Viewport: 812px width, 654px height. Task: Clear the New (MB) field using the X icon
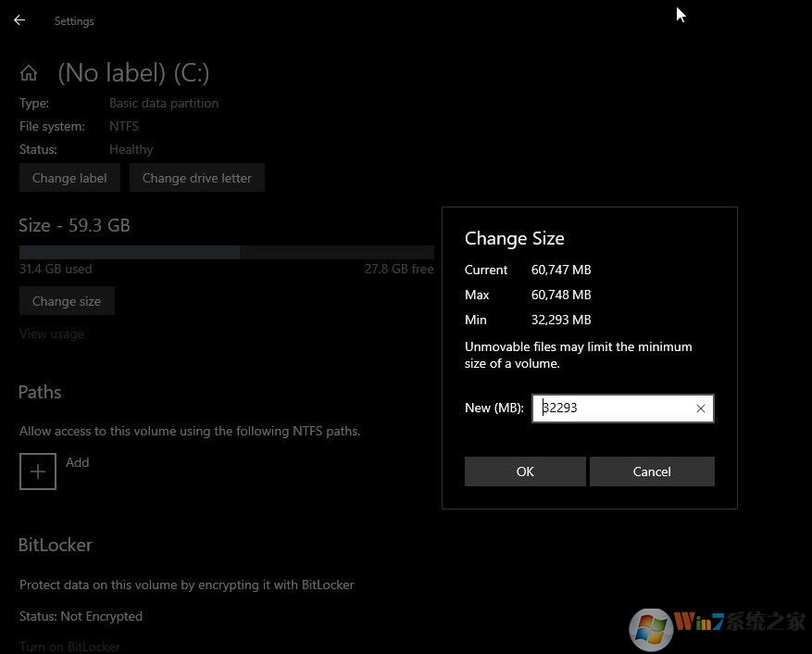pyautogui.click(x=701, y=408)
